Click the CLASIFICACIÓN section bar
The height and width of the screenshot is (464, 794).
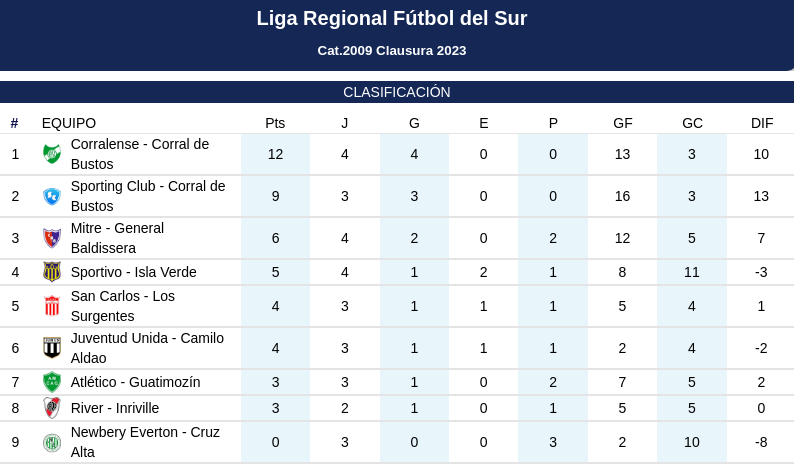tap(397, 92)
